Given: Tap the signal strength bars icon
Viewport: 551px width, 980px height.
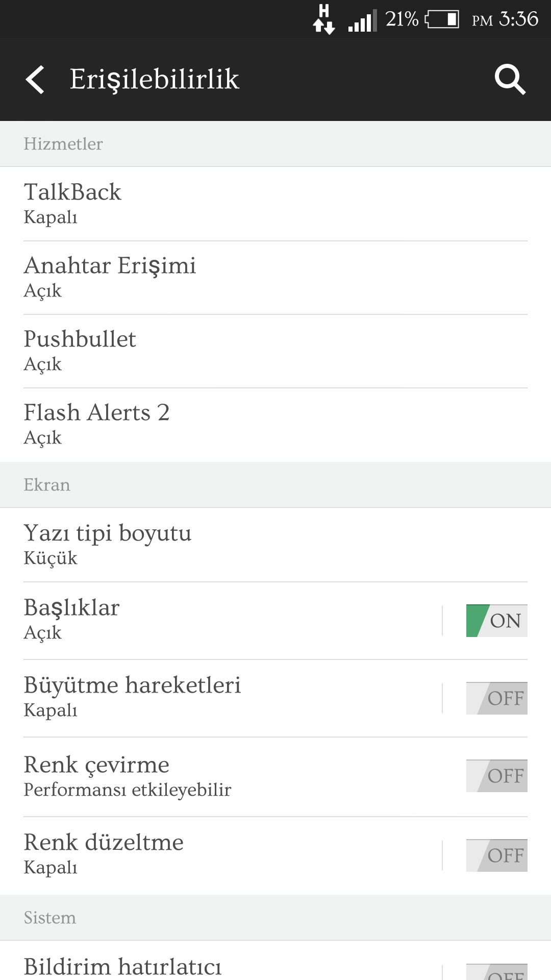Looking at the screenshot, I should point(362,21).
